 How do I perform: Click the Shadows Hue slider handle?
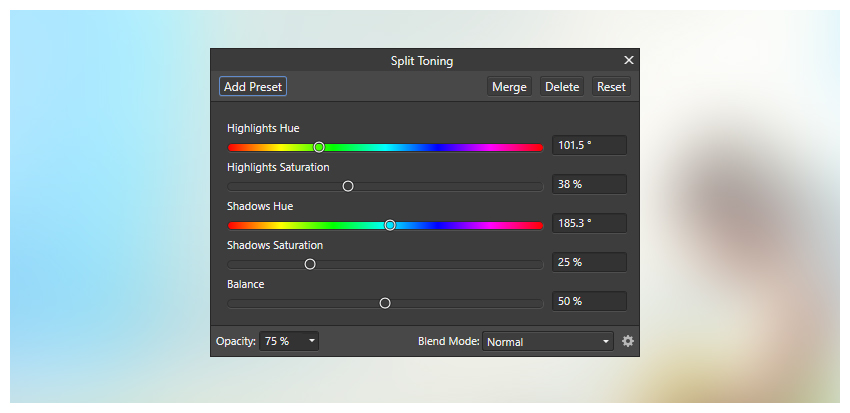[x=390, y=225]
